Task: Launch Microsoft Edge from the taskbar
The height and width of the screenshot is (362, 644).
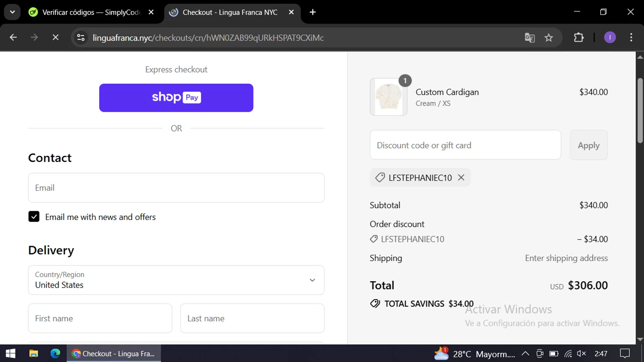Action: click(55, 353)
